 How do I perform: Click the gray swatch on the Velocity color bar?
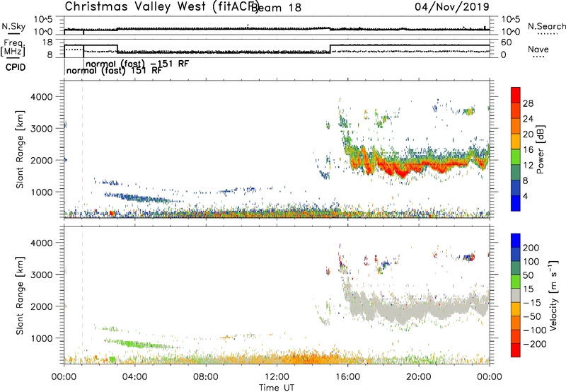coord(516,295)
